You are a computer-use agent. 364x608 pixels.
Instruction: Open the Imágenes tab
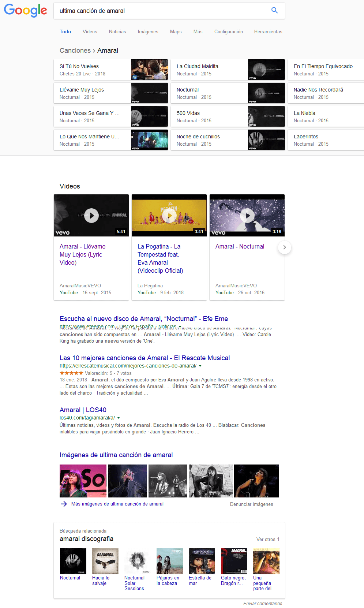(148, 31)
